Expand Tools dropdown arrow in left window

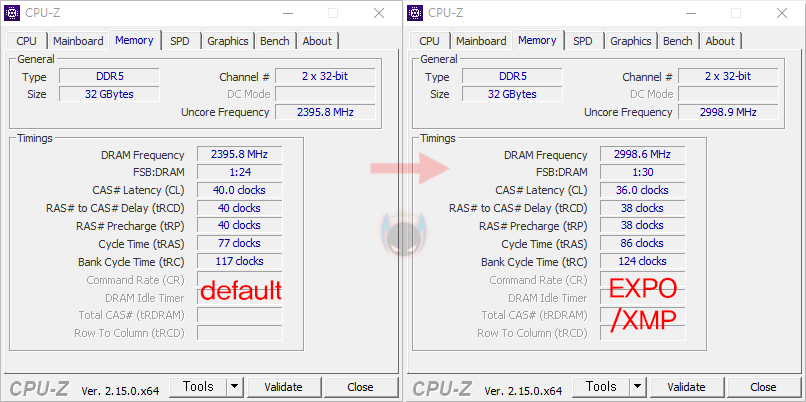(x=235, y=387)
